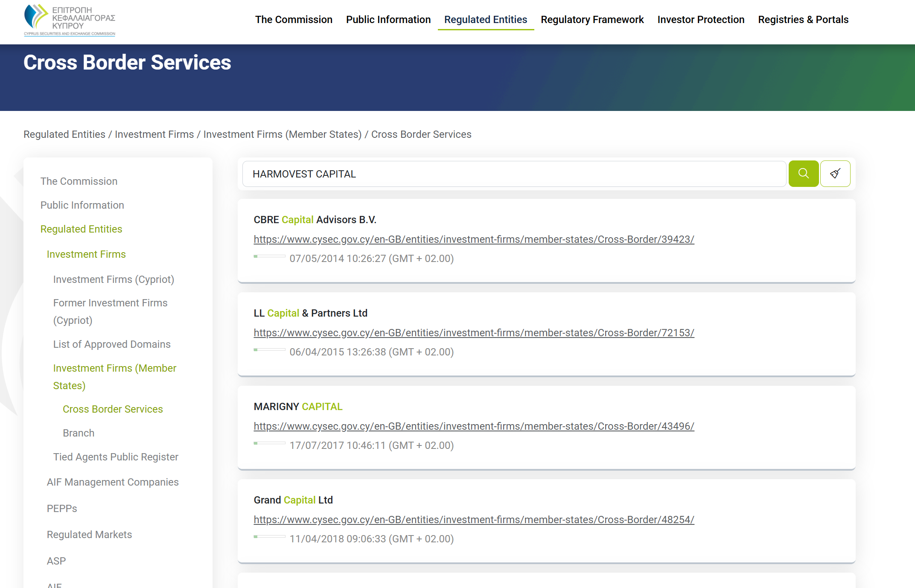
Task: Open Public Information top menu
Action: (388, 20)
